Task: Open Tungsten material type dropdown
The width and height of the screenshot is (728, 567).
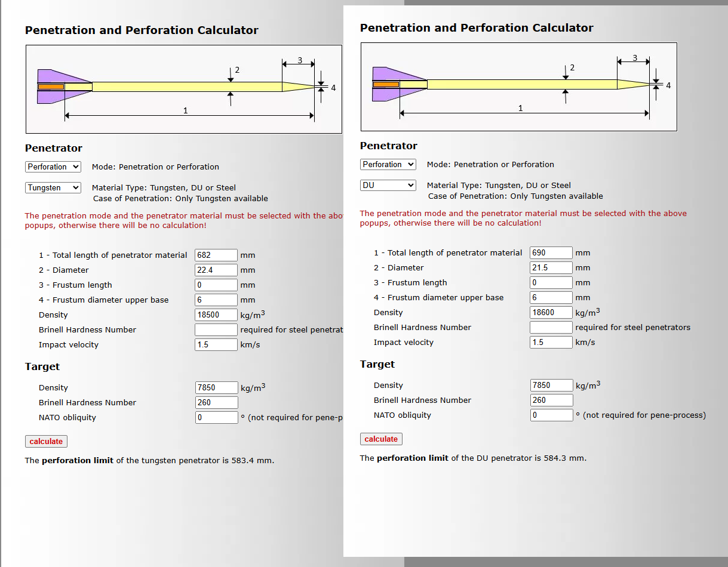Action: pyautogui.click(x=53, y=187)
